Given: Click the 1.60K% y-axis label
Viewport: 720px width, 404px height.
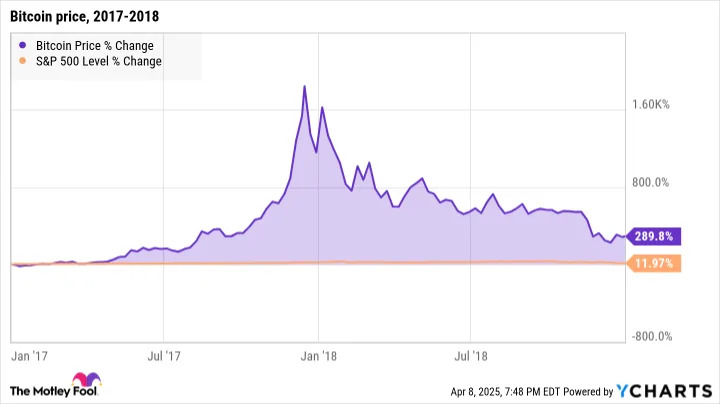Looking at the screenshot, I should 651,105.
